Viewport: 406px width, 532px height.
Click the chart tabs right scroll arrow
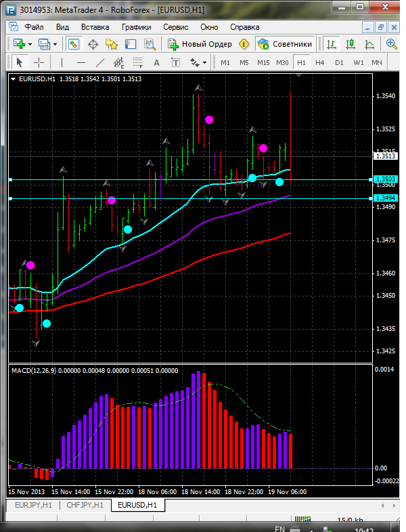(x=394, y=506)
